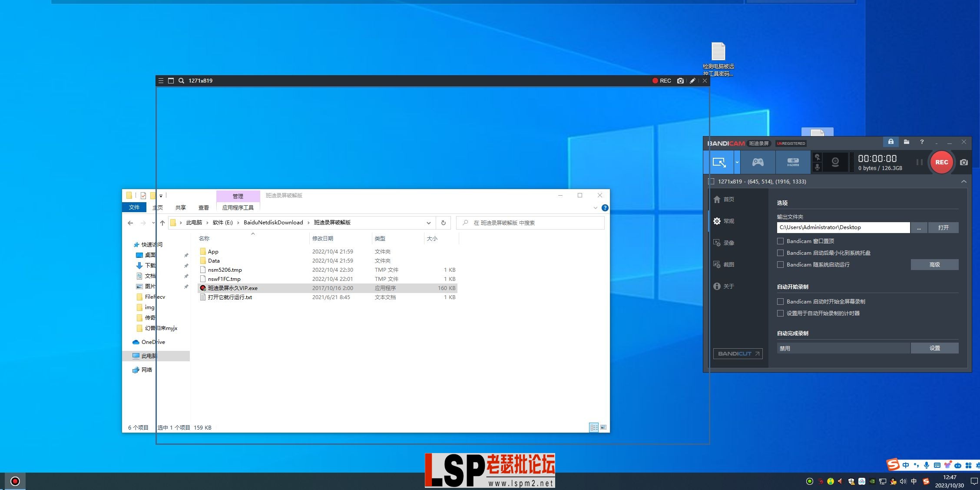Switch to HDMI device recording mode
The image size is (980, 490).
(793, 162)
